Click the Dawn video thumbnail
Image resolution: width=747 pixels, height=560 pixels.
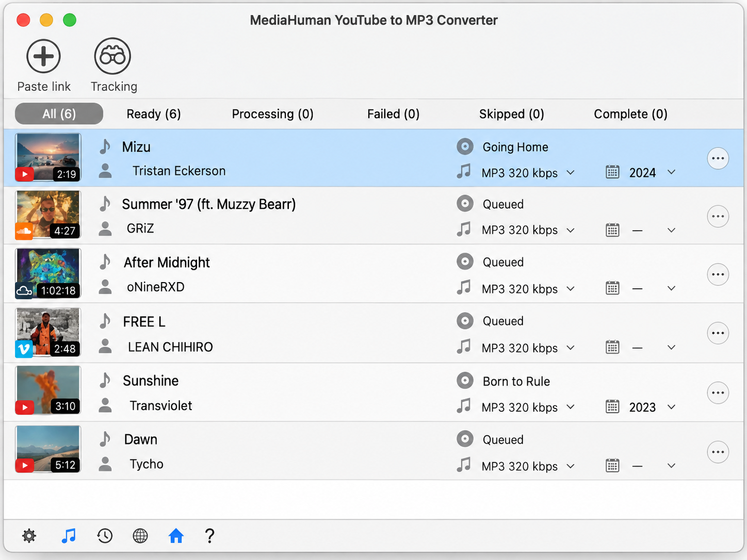click(48, 449)
